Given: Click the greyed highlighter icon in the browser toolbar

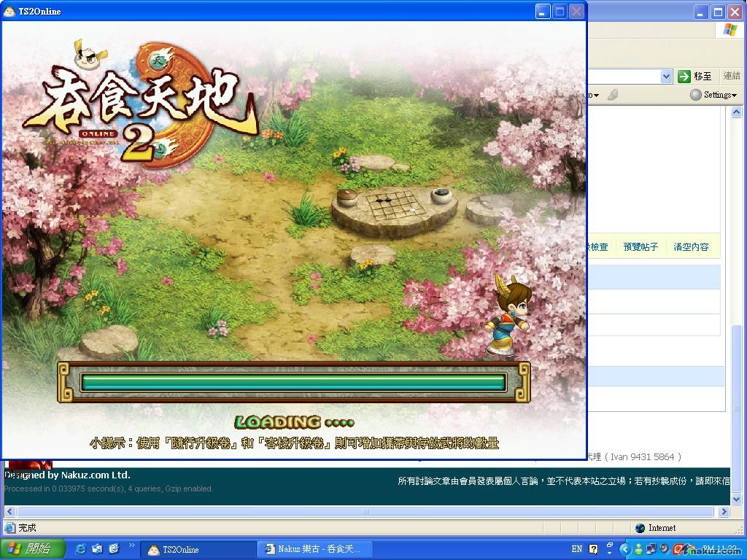Looking at the screenshot, I should coord(613,95).
